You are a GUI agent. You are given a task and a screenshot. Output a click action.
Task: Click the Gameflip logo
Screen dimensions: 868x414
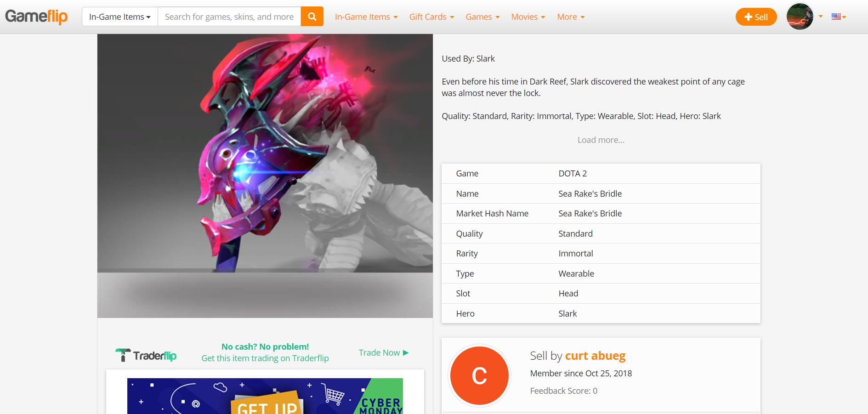click(36, 17)
